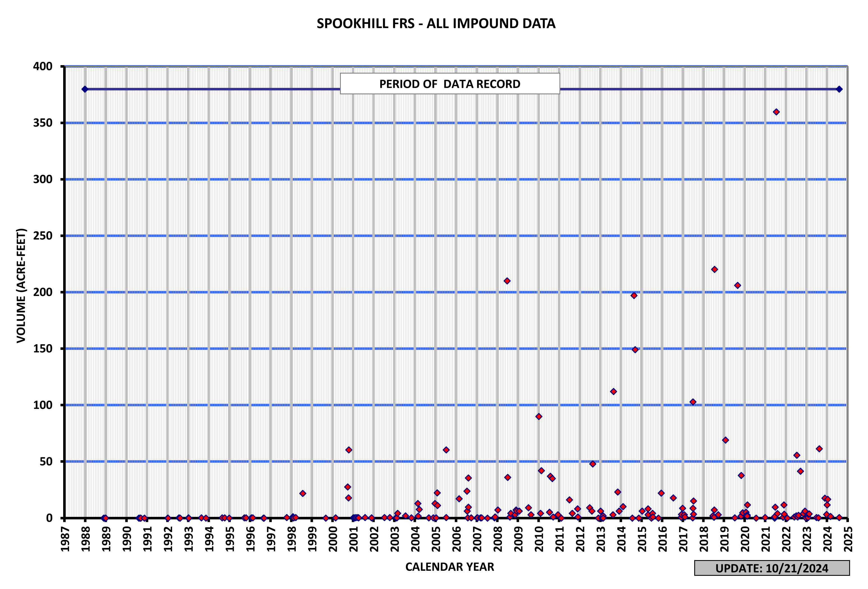Click the highest data point near 360 acre-feet

(x=776, y=112)
